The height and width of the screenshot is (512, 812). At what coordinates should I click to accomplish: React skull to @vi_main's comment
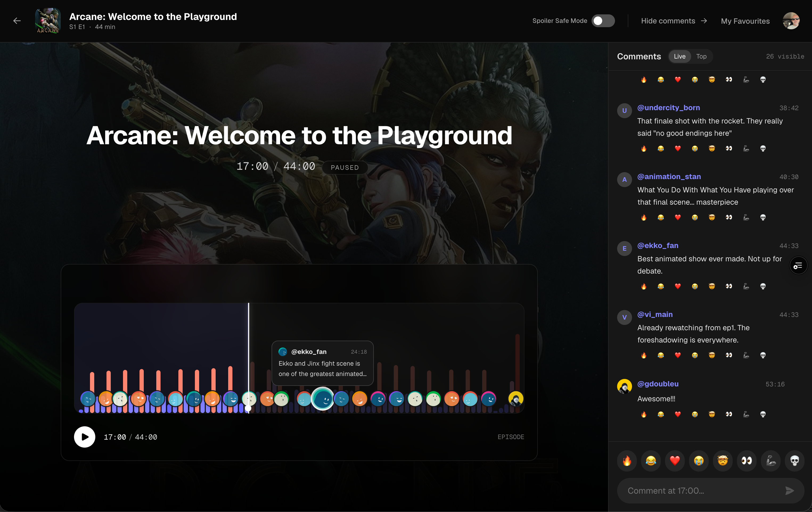pos(763,355)
